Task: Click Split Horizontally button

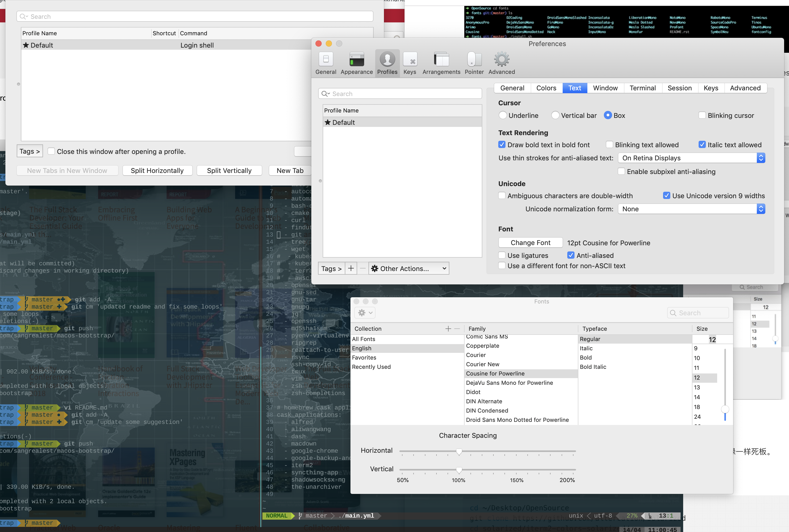Action: click(157, 171)
